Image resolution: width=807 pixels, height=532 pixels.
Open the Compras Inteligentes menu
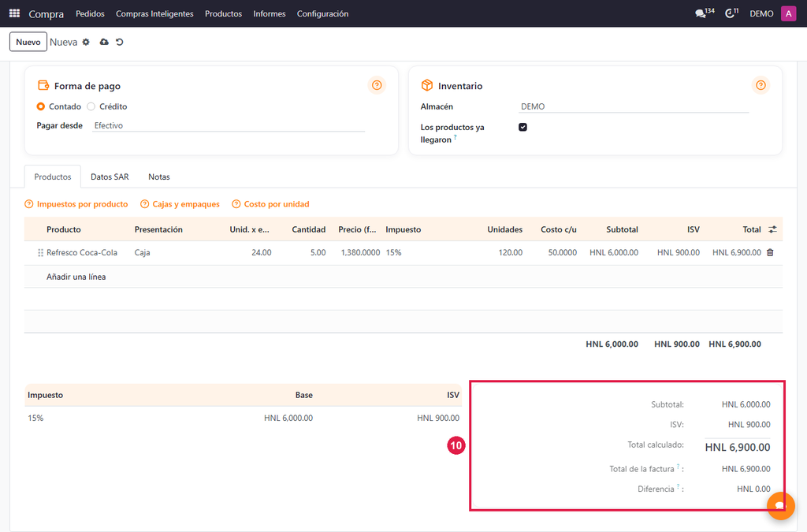154,14
